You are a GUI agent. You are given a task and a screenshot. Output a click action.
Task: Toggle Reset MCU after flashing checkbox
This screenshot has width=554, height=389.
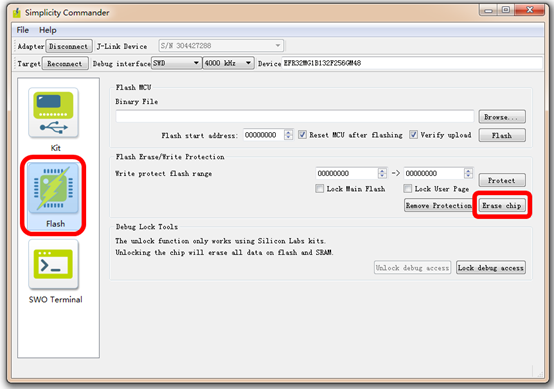302,135
